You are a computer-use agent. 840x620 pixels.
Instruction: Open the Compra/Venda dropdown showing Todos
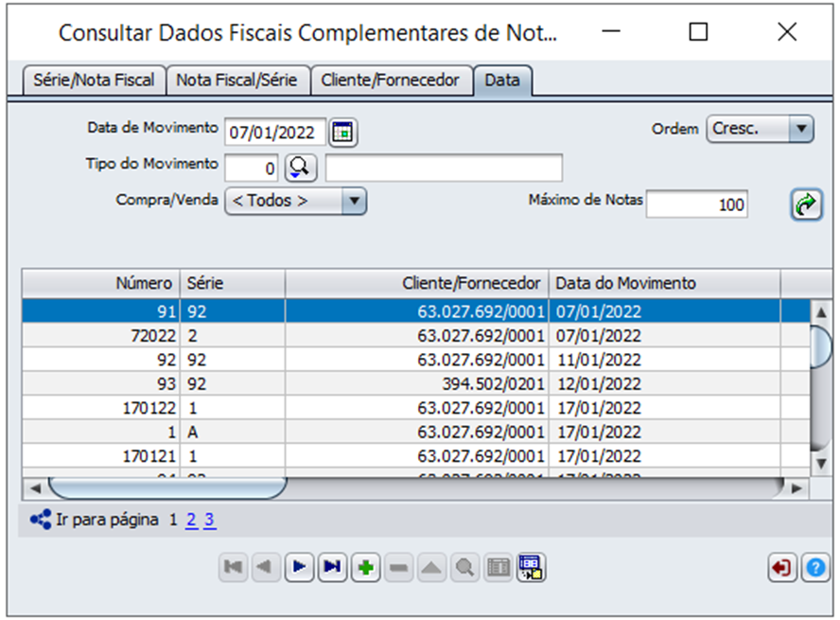[x=295, y=201]
